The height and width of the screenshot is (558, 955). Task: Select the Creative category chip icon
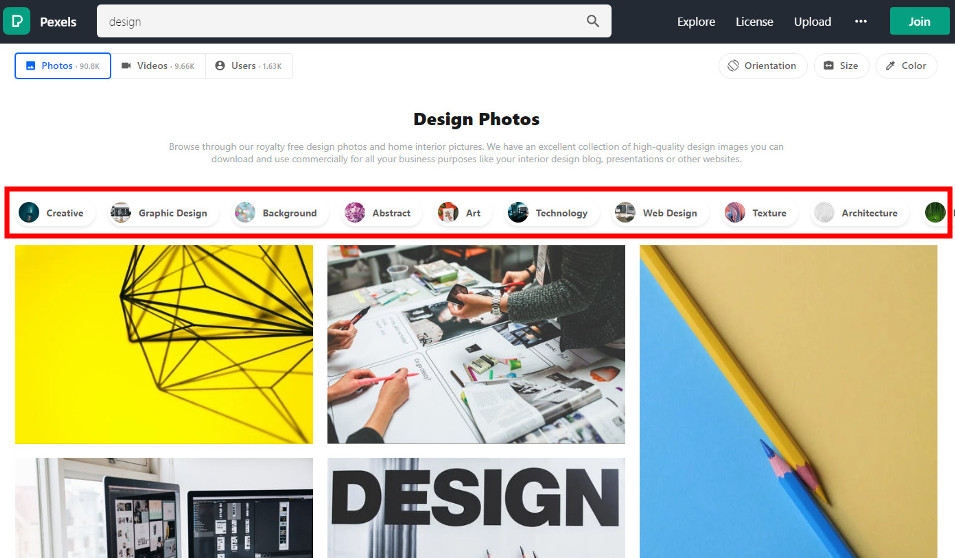tap(29, 213)
